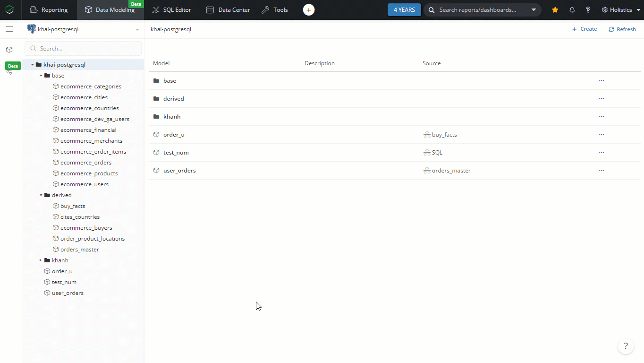This screenshot has height=363, width=644.
Task: Open the user_orders model in table
Action: coord(179,171)
